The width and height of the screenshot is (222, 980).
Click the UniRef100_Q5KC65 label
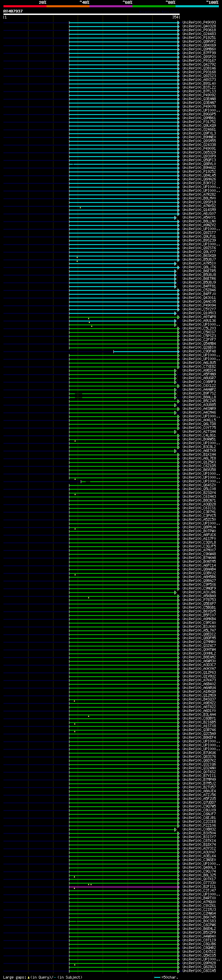199,955
